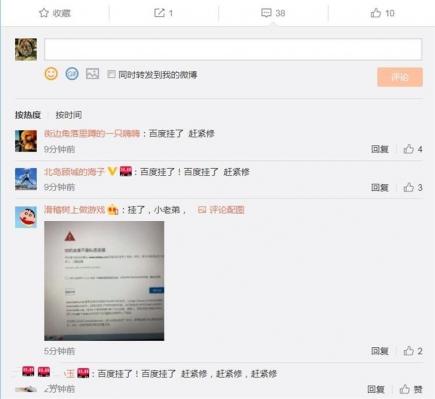Reply to the last comment with 赞

(376, 389)
